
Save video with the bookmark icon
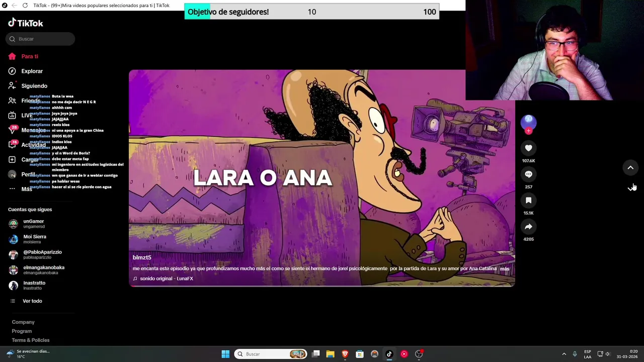click(528, 200)
